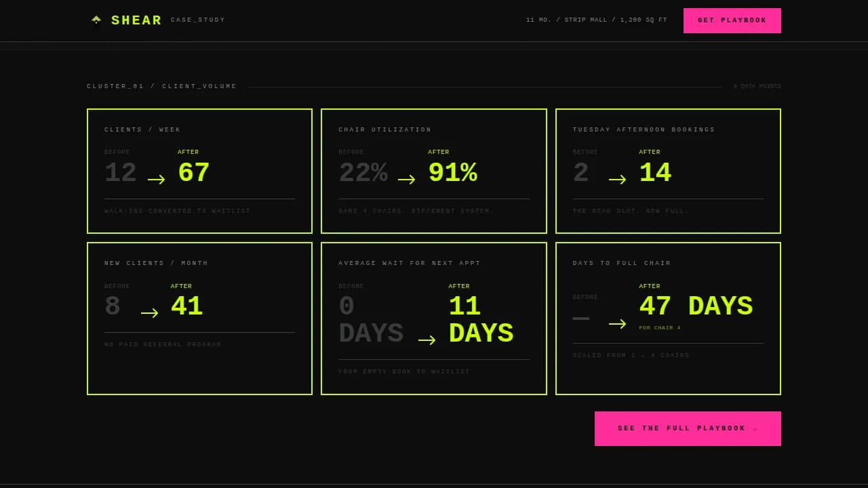Click the DAYS TO FULL CHAIR title
The height and width of the screenshot is (488, 868).
pyautogui.click(x=622, y=263)
